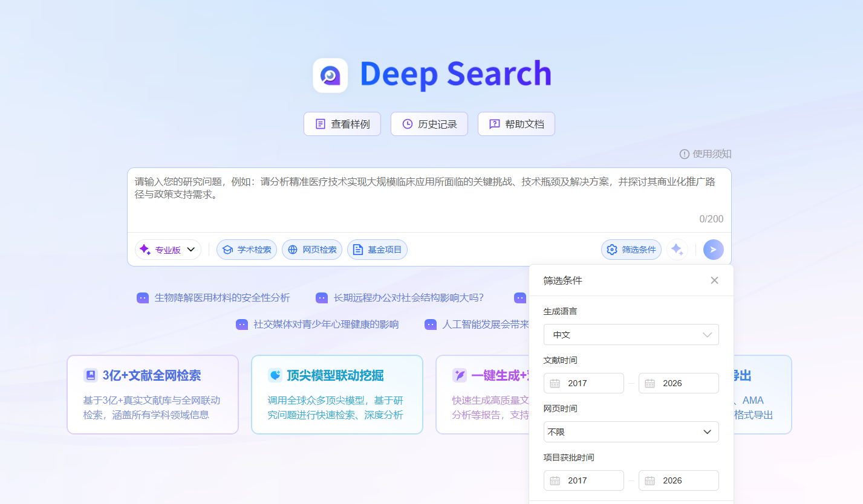Click the sparkle AI polish icon
The height and width of the screenshot is (504, 863).
tap(677, 250)
